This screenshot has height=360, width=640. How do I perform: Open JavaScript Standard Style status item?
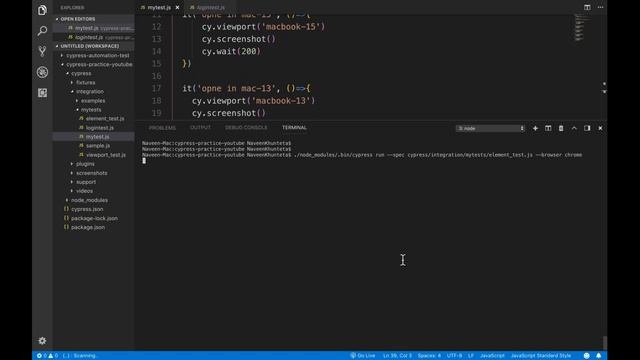541,356
